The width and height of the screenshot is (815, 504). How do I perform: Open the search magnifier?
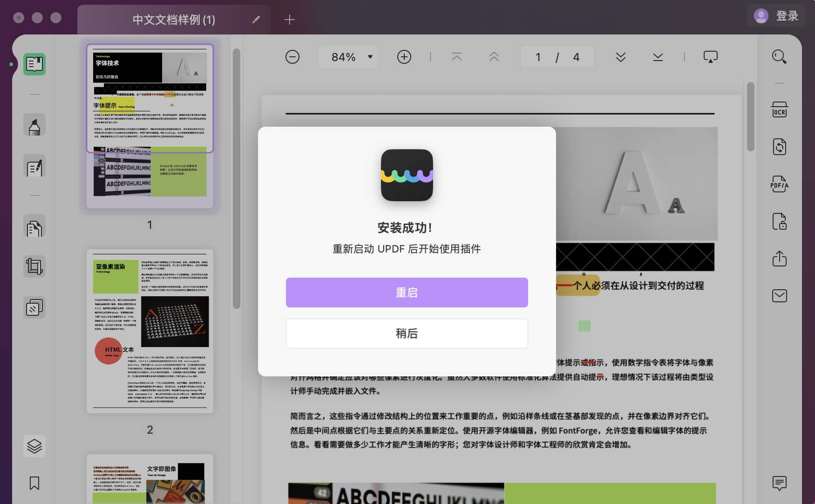point(779,57)
